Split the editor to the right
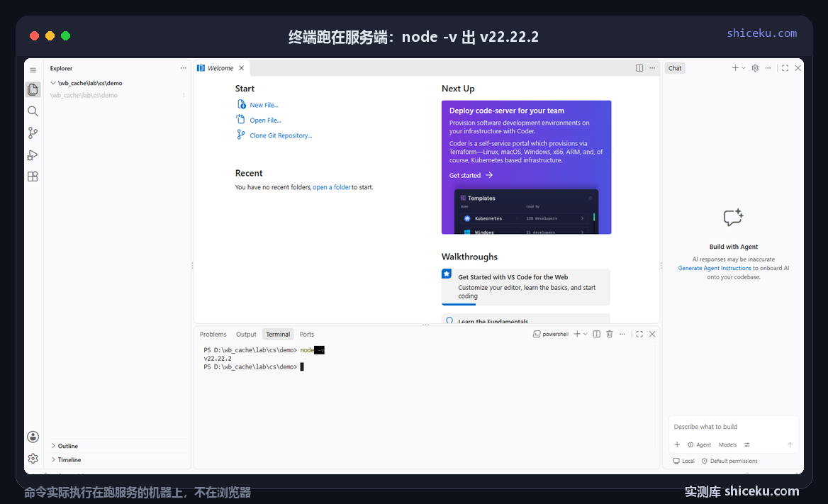This screenshot has height=504, width=828. tap(639, 68)
